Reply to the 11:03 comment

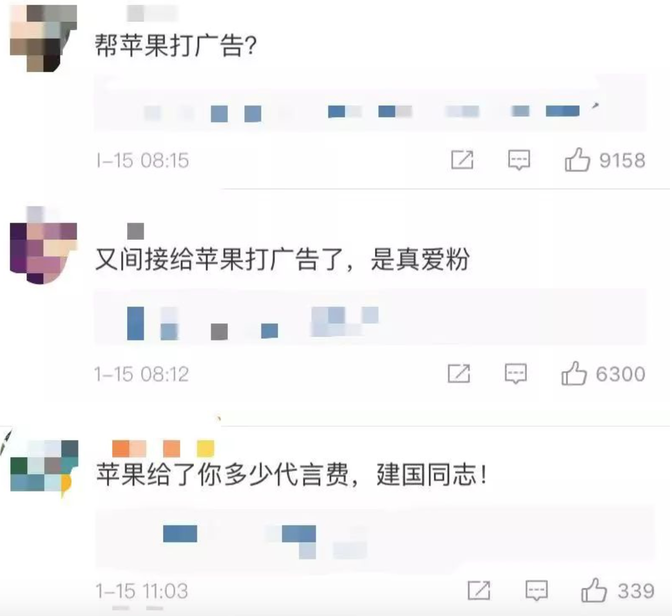point(536,591)
